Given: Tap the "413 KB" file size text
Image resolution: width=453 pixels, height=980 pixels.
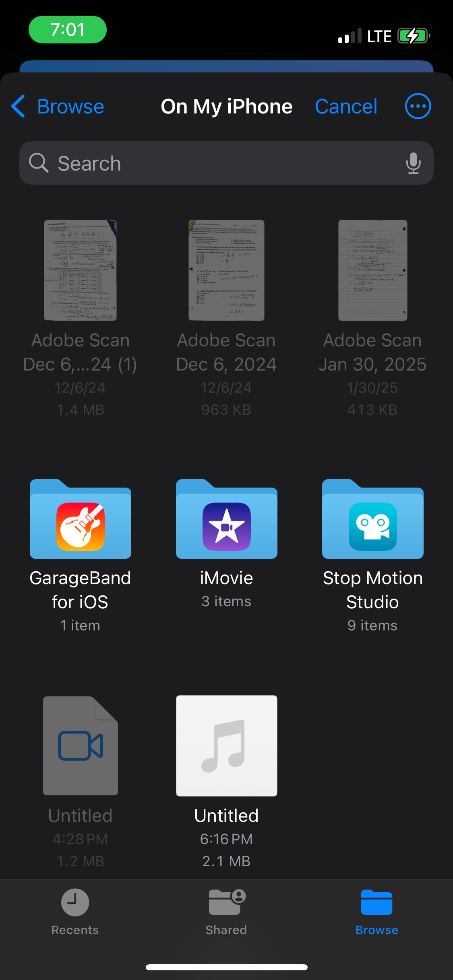Looking at the screenshot, I should coord(372,410).
